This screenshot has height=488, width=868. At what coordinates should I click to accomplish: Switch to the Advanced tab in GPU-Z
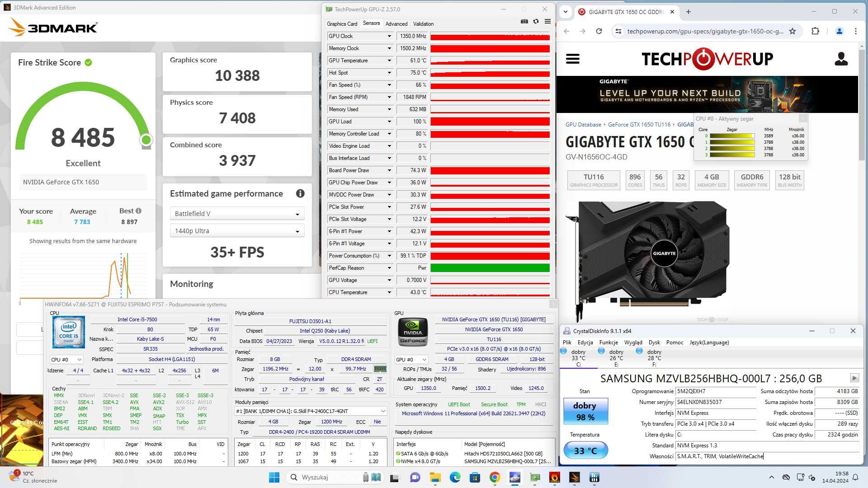[396, 24]
